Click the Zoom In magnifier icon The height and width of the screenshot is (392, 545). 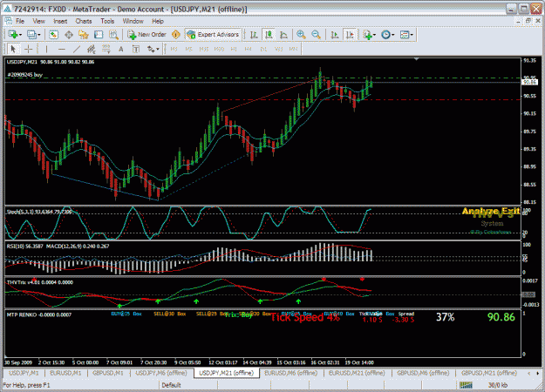(x=301, y=34)
